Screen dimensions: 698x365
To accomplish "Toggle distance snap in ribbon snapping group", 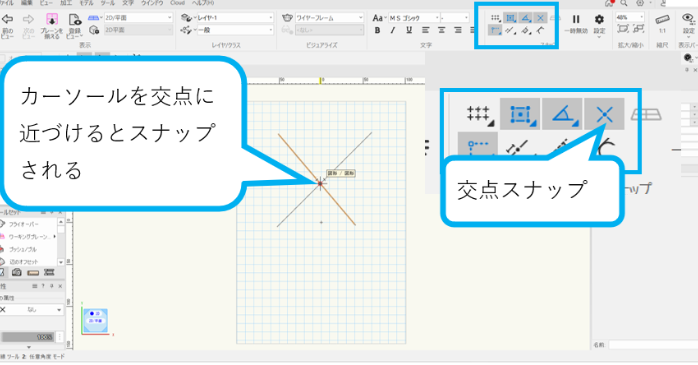I will tap(511, 31).
